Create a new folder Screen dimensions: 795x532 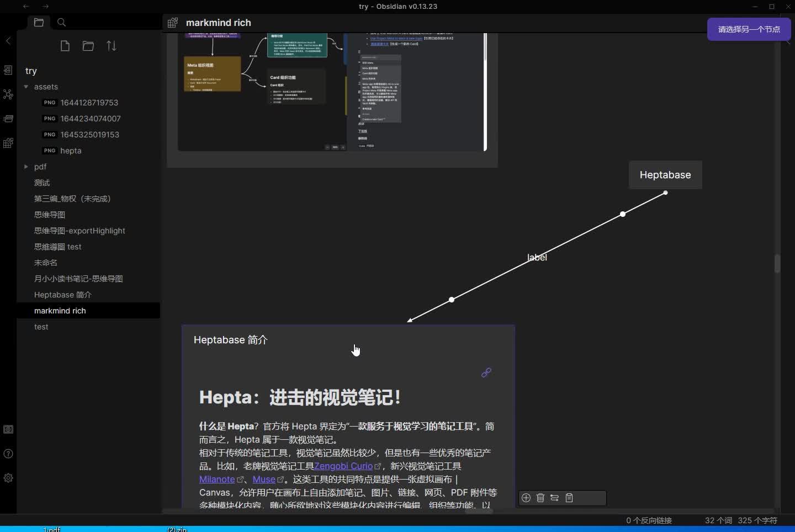coord(88,46)
